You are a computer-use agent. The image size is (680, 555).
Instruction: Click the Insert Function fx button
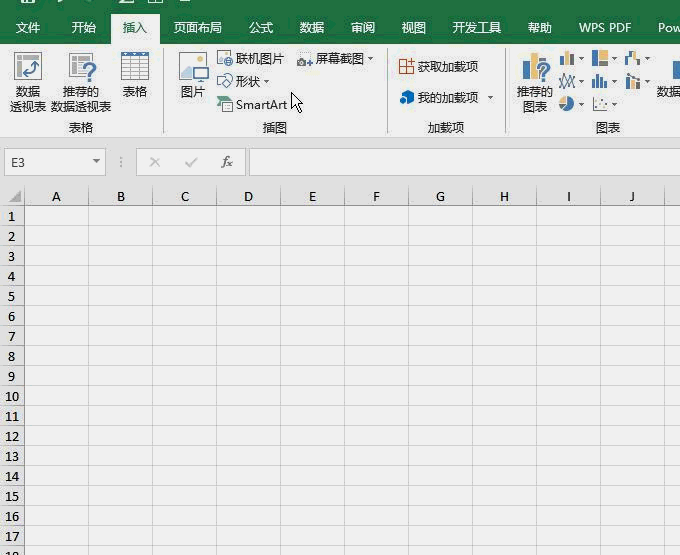(227, 162)
